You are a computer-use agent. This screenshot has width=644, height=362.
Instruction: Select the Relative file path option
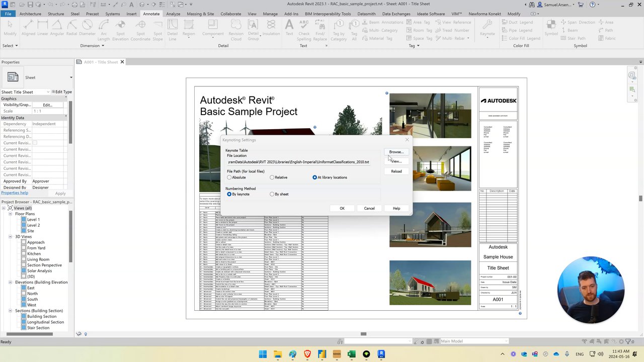[272, 177]
